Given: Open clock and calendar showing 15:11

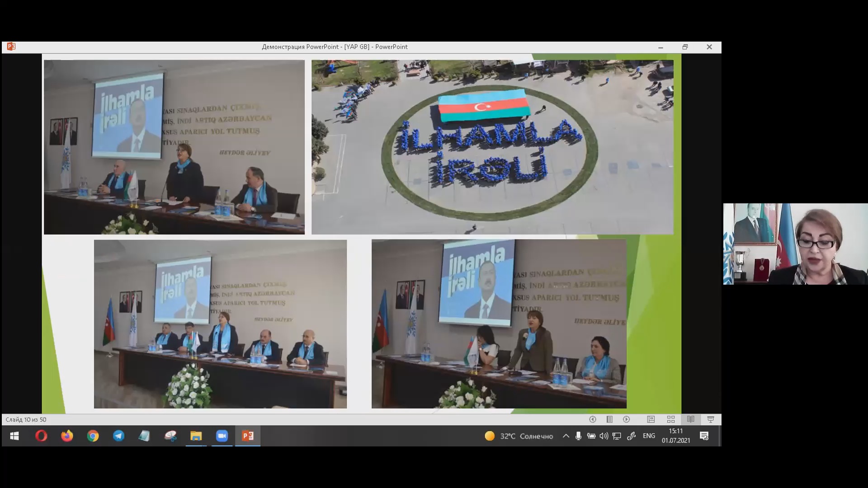Looking at the screenshot, I should pos(676,436).
